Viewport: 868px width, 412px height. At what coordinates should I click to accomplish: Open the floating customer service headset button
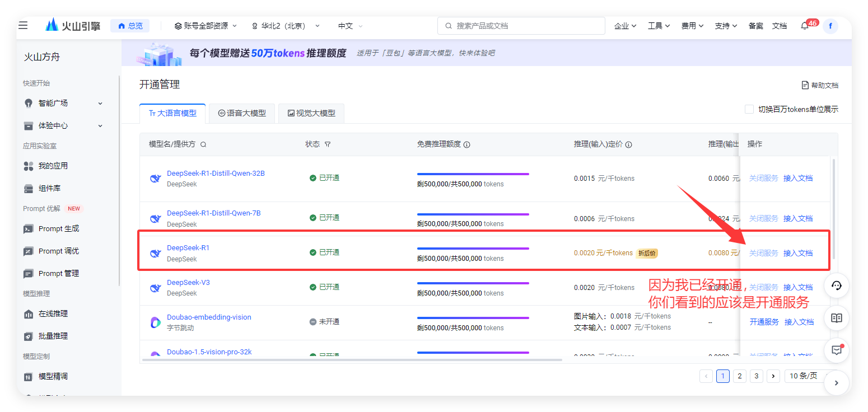(837, 285)
